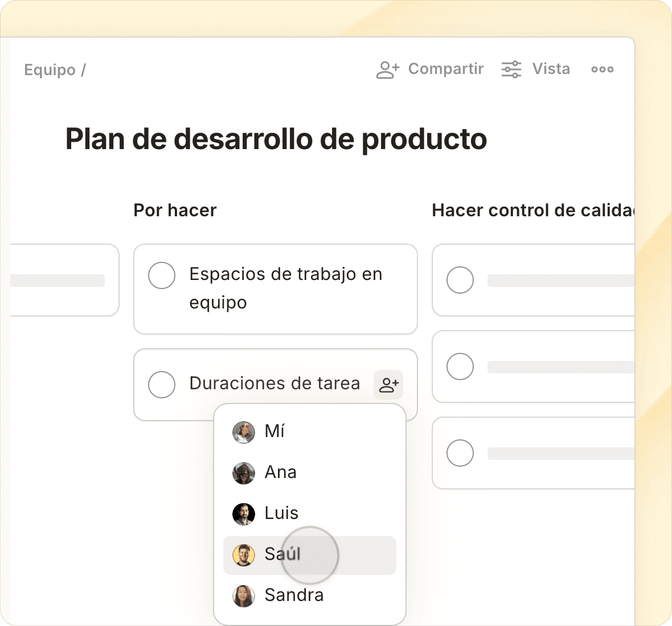Click Ana's avatar in assignee list
Image resolution: width=672 pixels, height=626 pixels.
pyautogui.click(x=244, y=473)
